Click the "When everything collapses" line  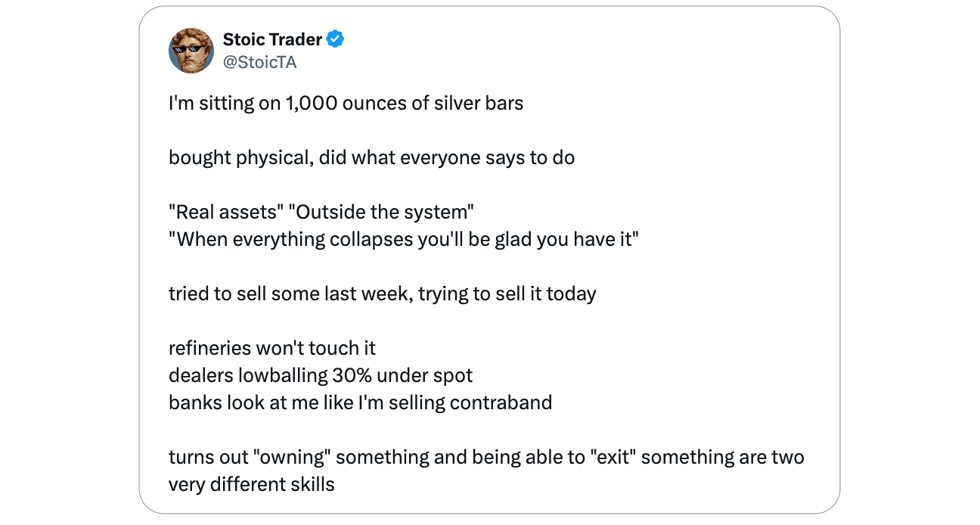click(x=404, y=239)
